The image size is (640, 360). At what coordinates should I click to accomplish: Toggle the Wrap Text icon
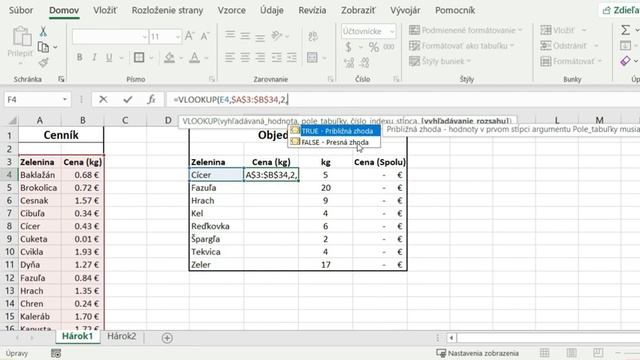313,36
